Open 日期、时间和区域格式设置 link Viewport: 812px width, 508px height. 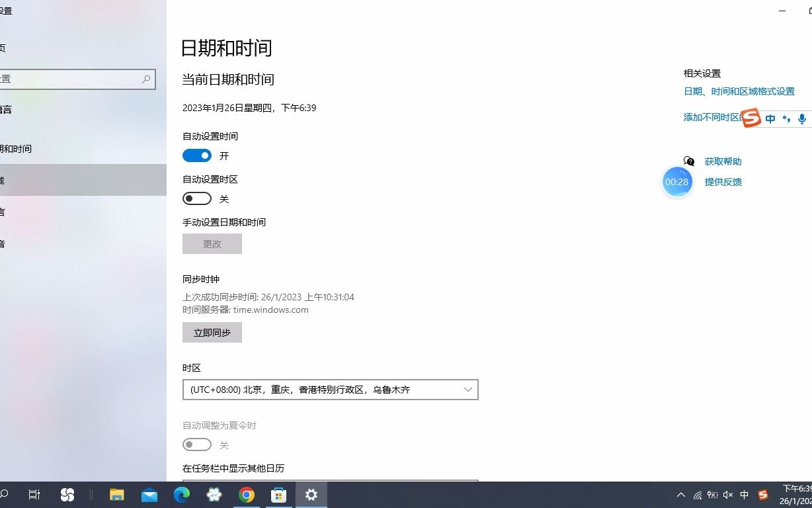click(x=738, y=91)
